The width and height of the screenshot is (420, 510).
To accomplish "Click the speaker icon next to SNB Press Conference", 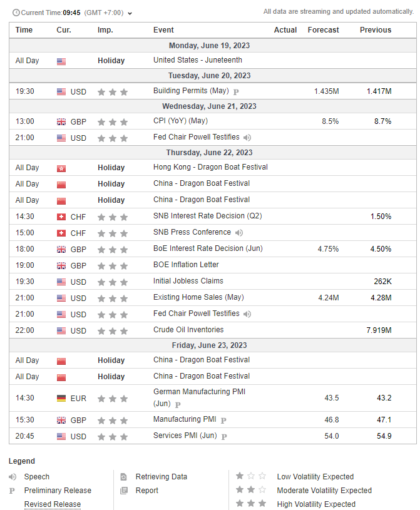I will [x=238, y=233].
